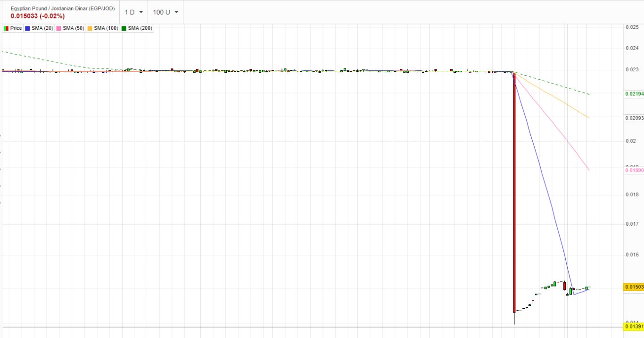Image resolution: width=644 pixels, height=338 pixels.
Task: Toggle the SMA (200) legend entry
Action: point(137,28)
